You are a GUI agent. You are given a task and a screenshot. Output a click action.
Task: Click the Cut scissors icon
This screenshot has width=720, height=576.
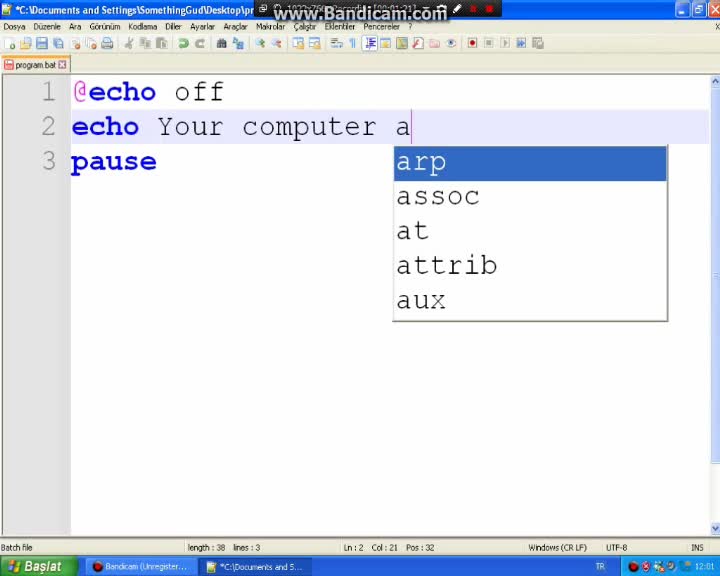129,44
